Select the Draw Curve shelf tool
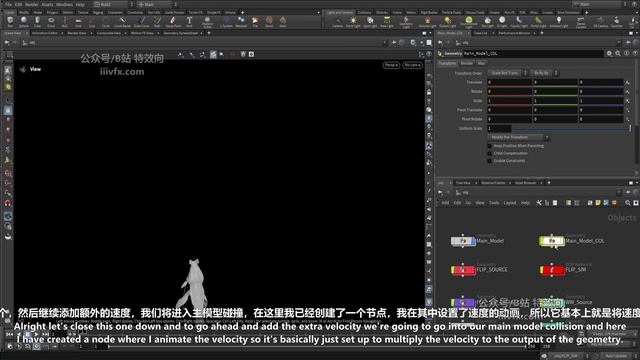Image resolution: width=640 pixels, height=360 pixels. [x=141, y=21]
